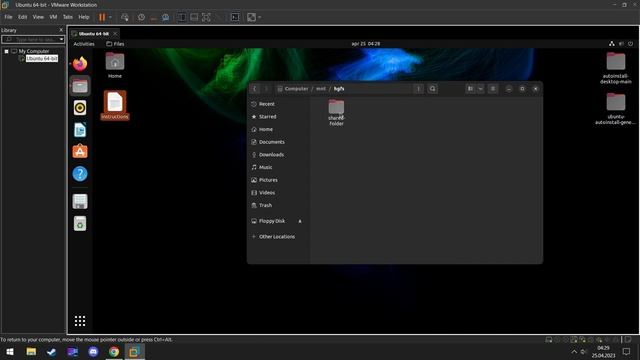Open the View menu in VMware
Screen dimensions: 640x360
[38, 17]
